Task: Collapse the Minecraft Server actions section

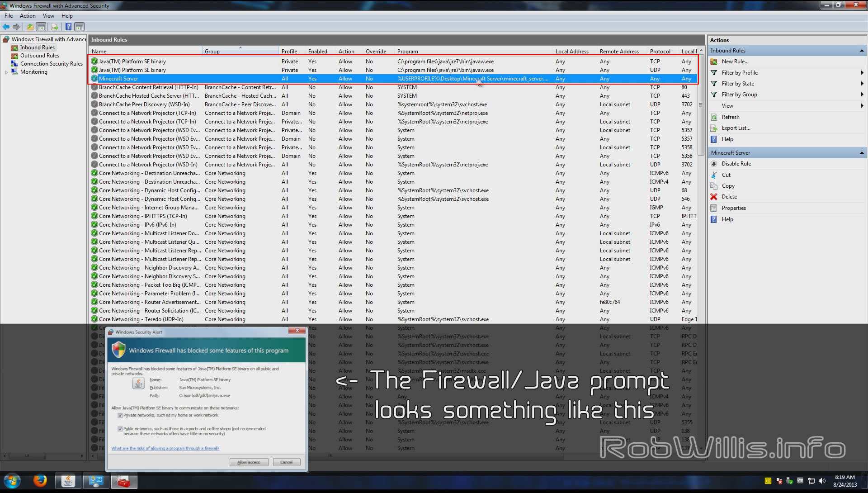Action: tap(861, 153)
